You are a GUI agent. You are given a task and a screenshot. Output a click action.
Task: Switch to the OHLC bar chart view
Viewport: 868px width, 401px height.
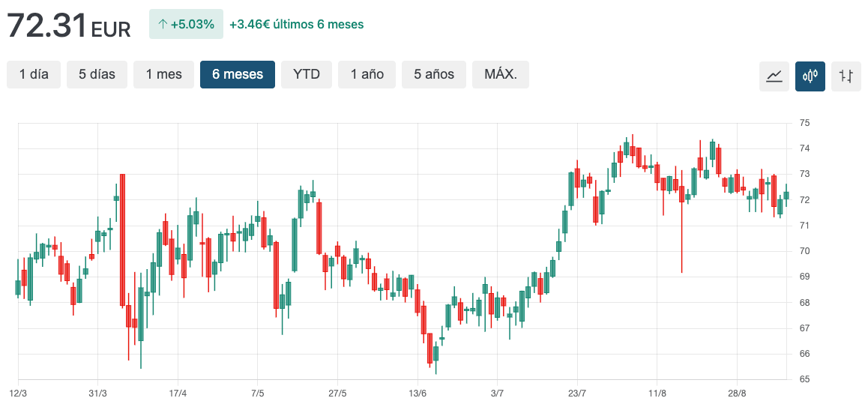[x=846, y=76]
